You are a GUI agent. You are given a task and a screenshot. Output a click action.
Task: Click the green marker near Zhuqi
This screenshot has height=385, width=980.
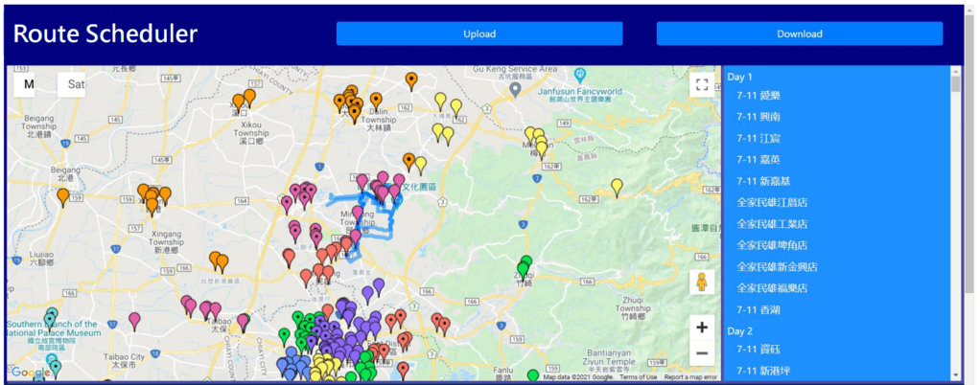pyautogui.click(x=524, y=267)
